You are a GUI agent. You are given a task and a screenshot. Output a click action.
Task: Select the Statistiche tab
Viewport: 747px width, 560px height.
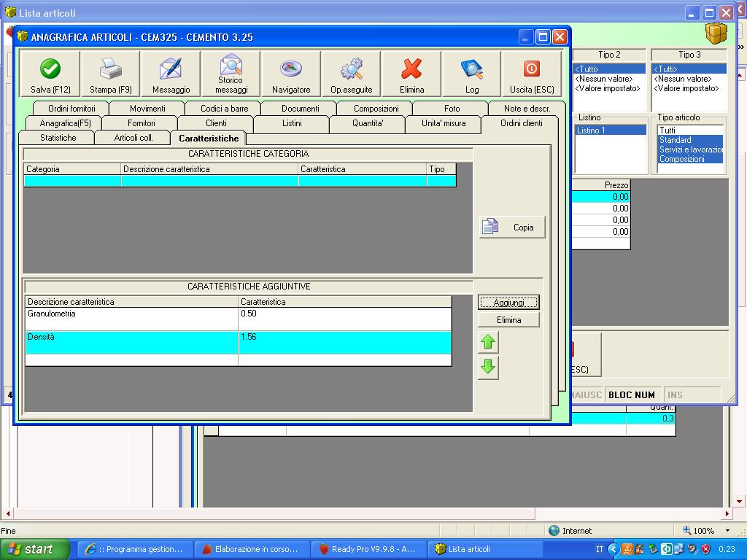click(x=58, y=138)
